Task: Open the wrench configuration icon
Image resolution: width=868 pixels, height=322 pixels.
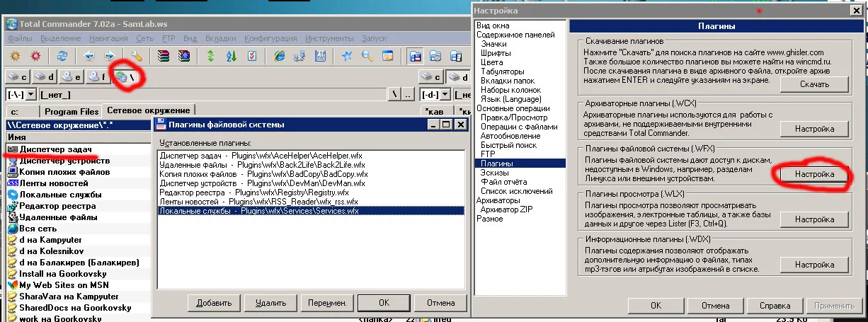Action: pyautogui.click(x=137, y=55)
